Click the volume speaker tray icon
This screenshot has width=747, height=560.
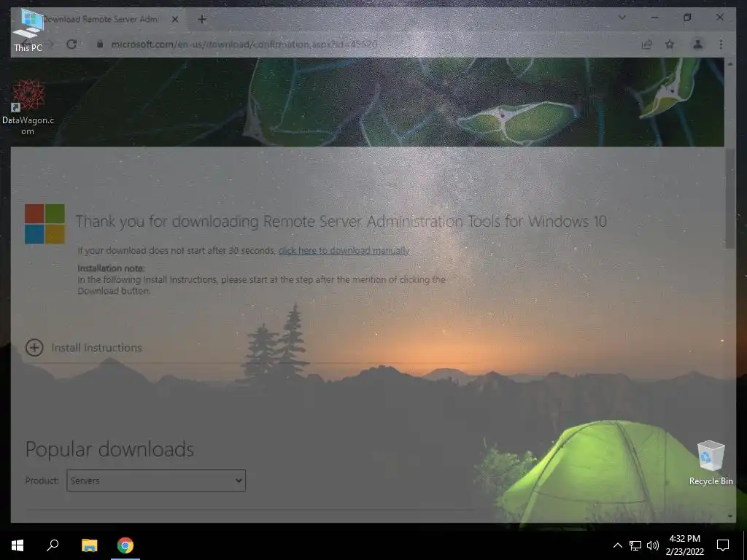point(653,545)
